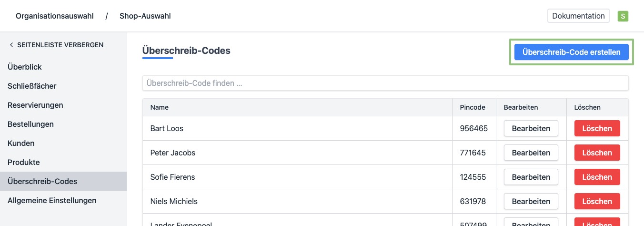Select Produkte from the sidebar
Viewport: 644px width, 226px height.
pos(24,163)
